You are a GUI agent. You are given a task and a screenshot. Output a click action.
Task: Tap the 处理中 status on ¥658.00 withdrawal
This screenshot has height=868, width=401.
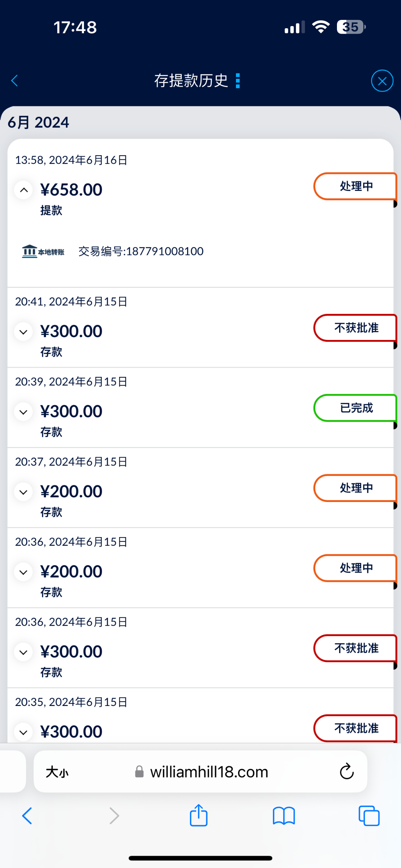[x=355, y=186]
